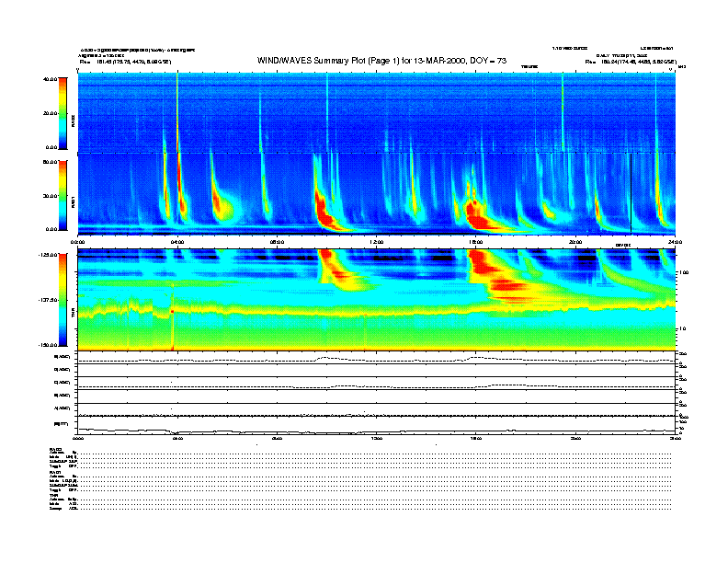
Task: Click the vertical RAD1 axis label
Action: click(73, 202)
